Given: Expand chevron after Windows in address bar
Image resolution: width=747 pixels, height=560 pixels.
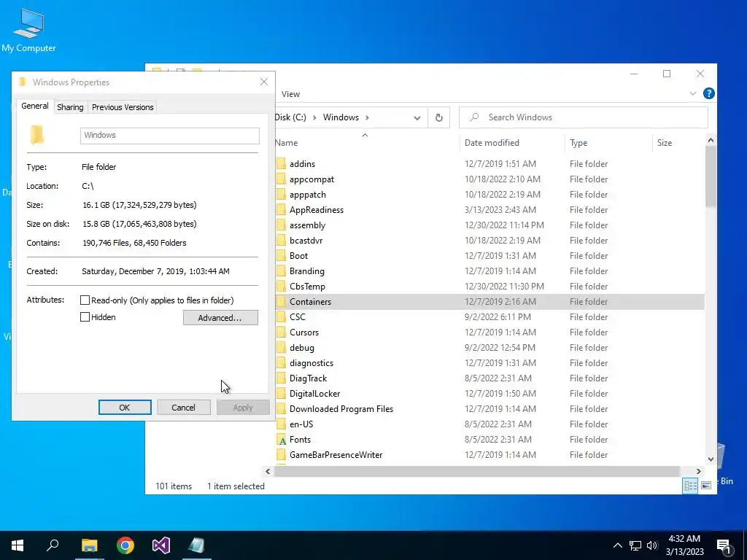Looking at the screenshot, I should point(367,117).
